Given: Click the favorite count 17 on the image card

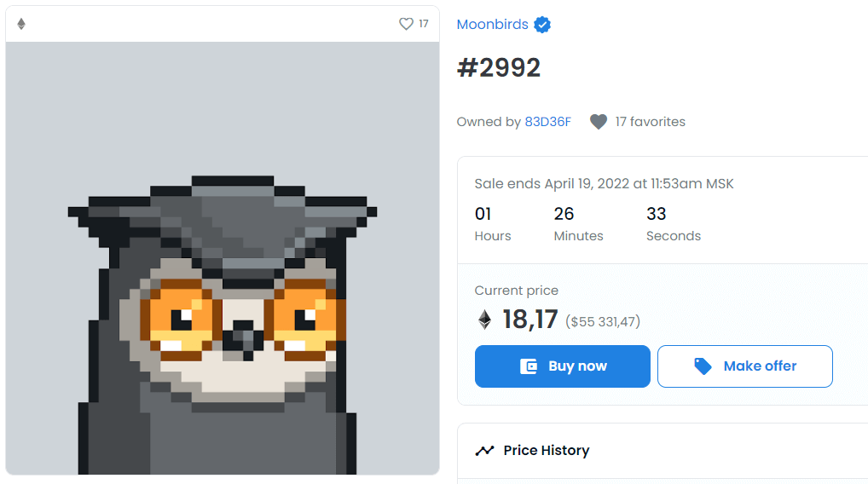Looking at the screenshot, I should [424, 24].
